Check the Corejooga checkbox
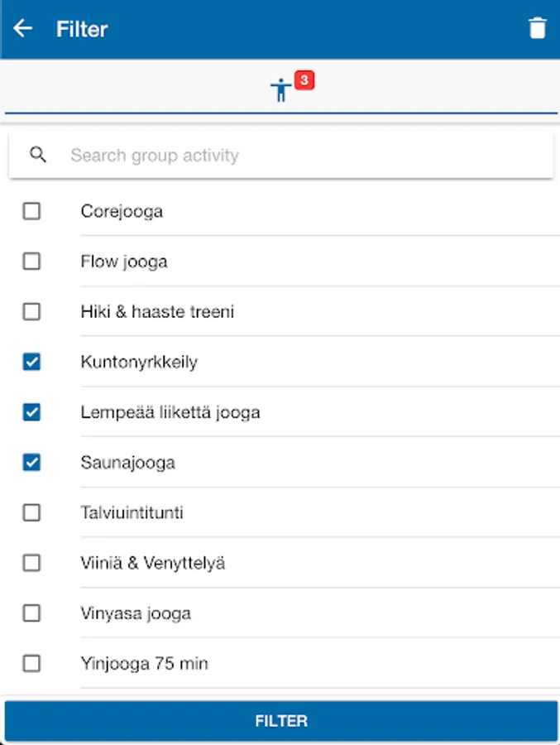 click(31, 211)
